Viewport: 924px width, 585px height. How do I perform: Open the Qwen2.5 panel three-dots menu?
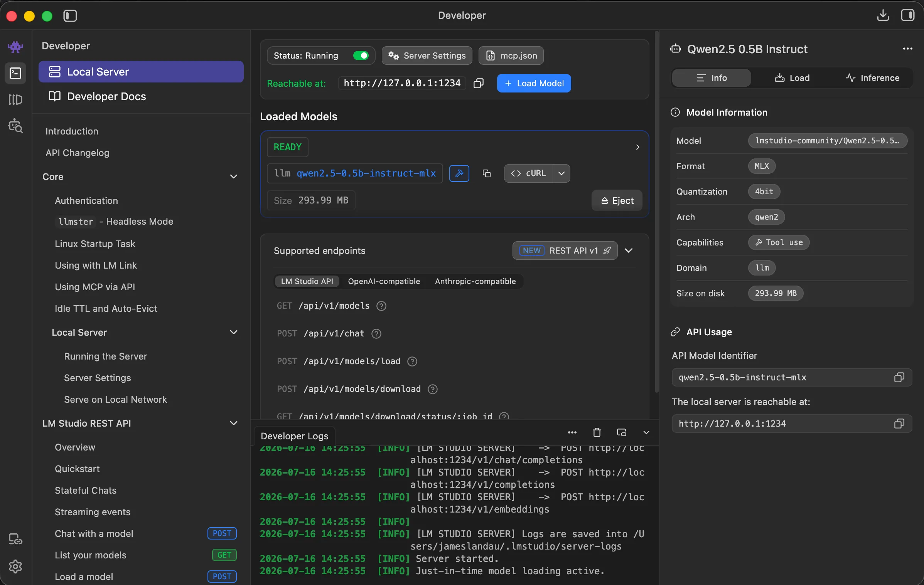[x=907, y=49]
